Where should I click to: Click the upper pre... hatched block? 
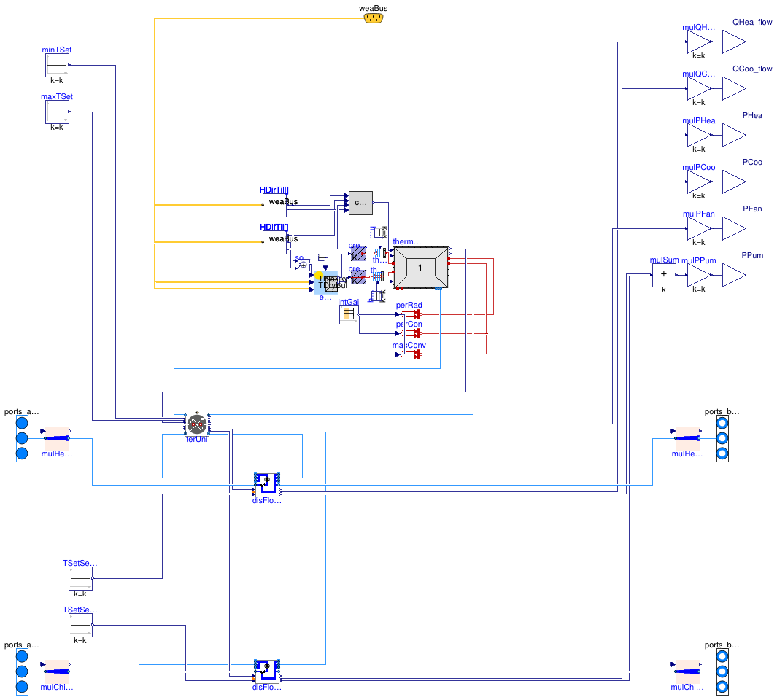tap(358, 254)
